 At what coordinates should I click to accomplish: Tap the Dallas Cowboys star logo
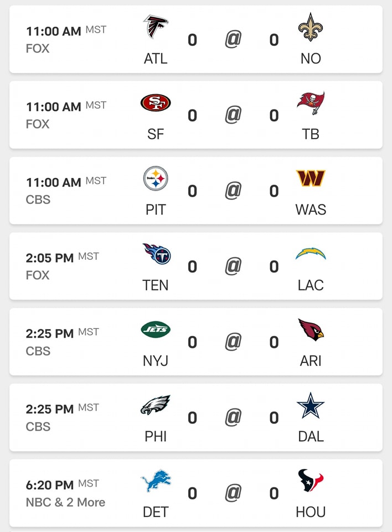(x=311, y=405)
